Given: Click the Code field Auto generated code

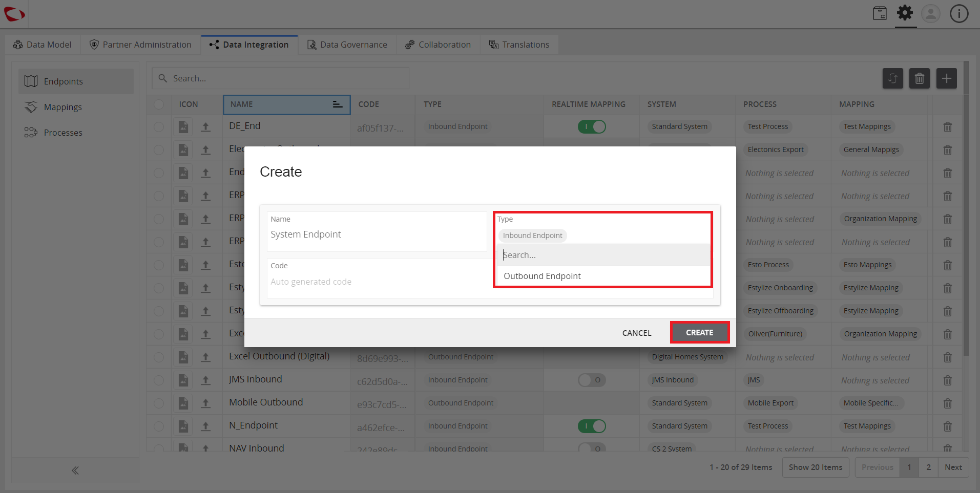Looking at the screenshot, I should [377, 278].
